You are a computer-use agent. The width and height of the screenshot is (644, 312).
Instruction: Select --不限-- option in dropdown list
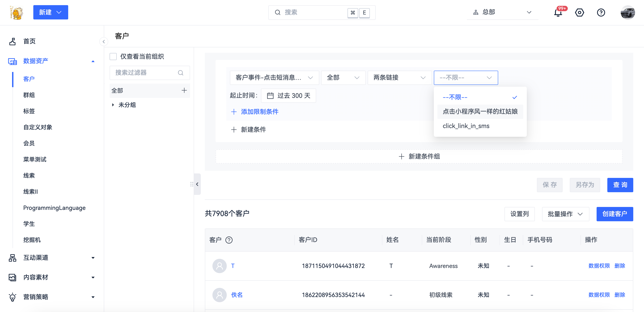(x=480, y=97)
